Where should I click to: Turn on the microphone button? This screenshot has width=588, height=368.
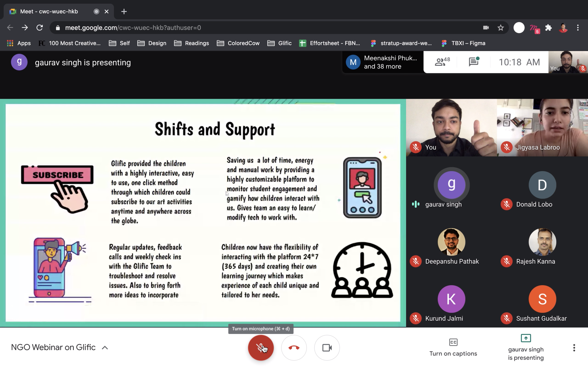click(261, 348)
